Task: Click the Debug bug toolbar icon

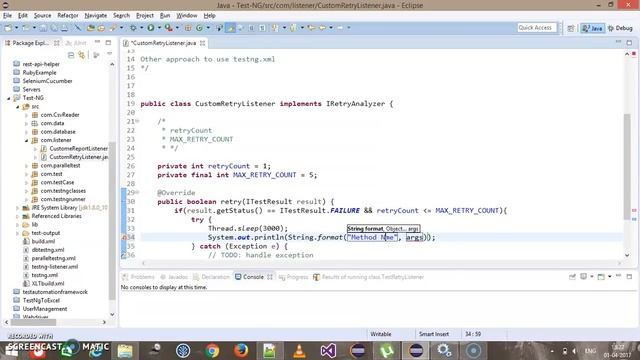Action: 133,28
